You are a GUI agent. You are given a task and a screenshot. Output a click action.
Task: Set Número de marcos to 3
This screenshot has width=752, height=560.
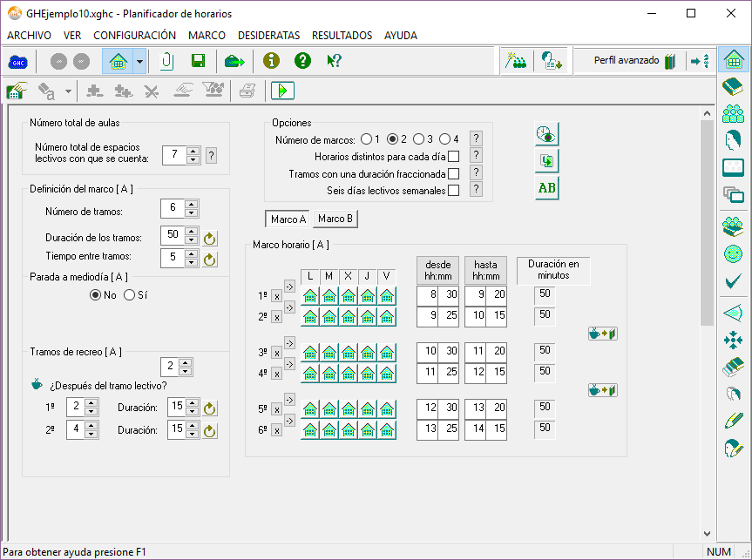pyautogui.click(x=418, y=139)
